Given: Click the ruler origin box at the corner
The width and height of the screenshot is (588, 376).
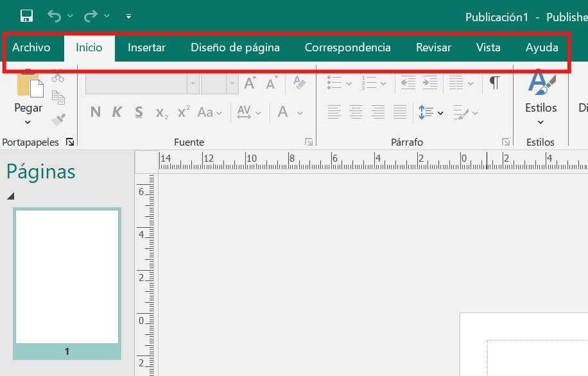Looking at the screenshot, I should (146, 162).
